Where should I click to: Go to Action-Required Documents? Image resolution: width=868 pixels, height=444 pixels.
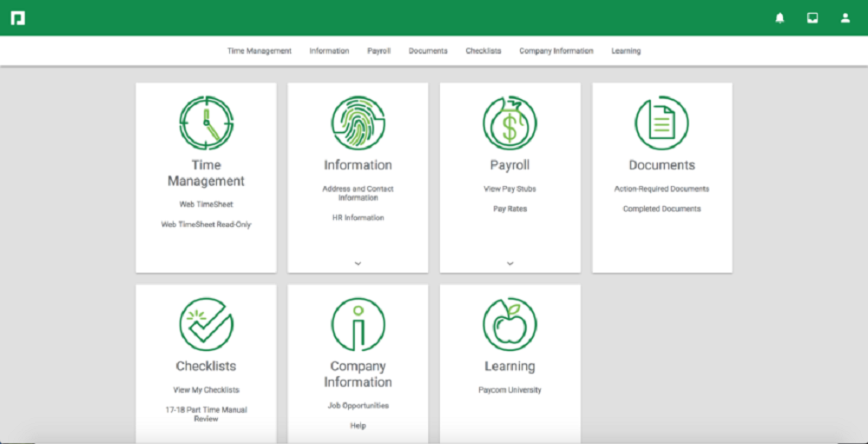661,189
